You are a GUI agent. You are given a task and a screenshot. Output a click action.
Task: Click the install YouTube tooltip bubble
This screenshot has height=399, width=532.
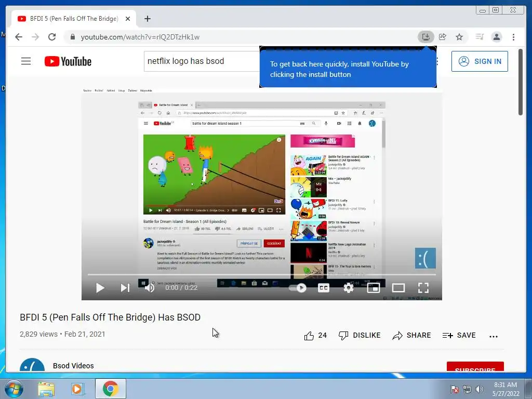coord(348,69)
